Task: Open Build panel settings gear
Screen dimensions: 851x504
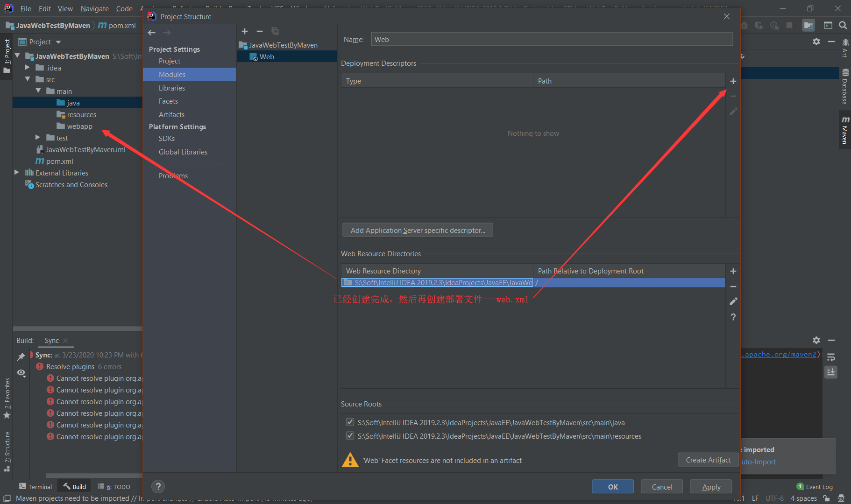Action: [x=816, y=340]
